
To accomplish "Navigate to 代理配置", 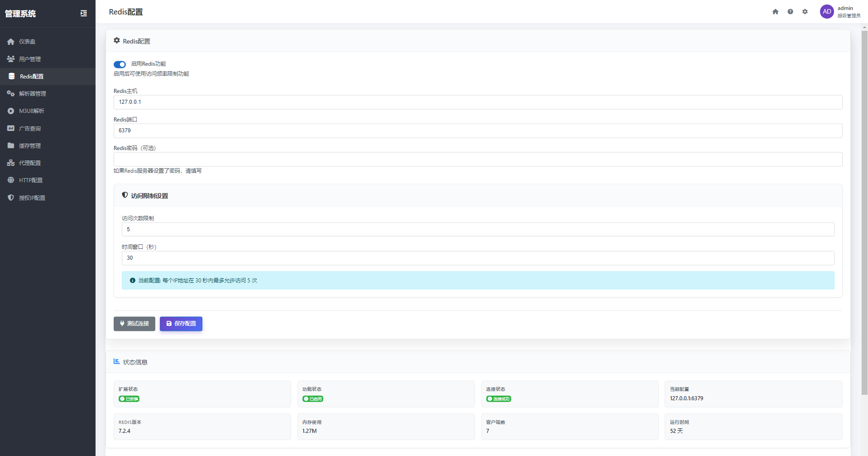I will (30, 163).
